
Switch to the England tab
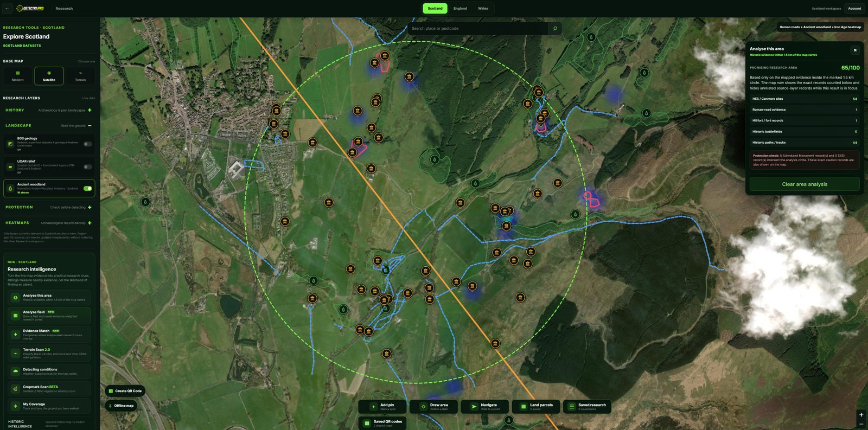coord(460,8)
